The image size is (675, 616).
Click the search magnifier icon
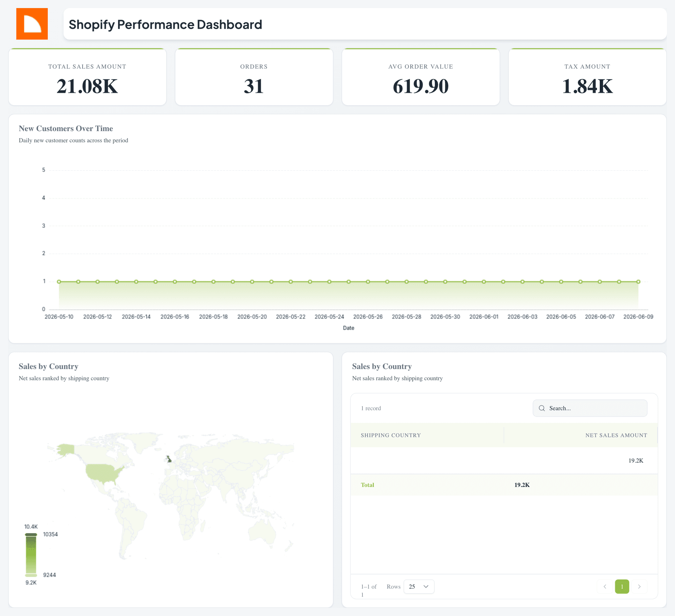[542, 408]
